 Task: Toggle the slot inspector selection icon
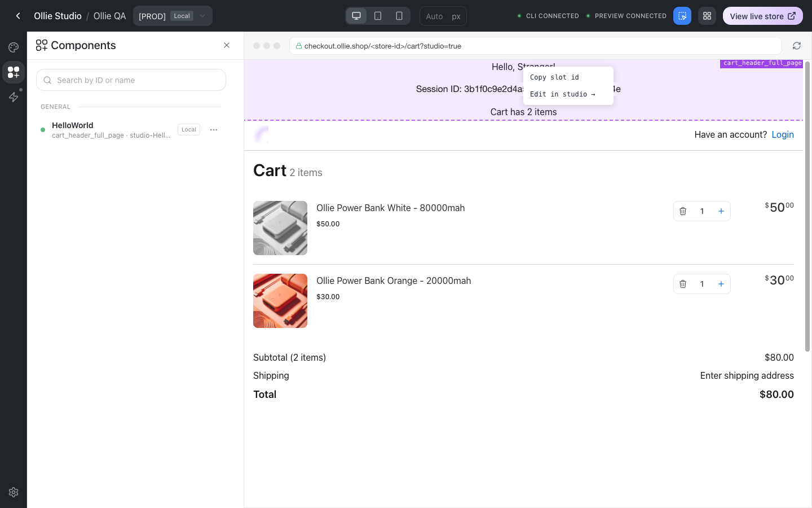682,16
